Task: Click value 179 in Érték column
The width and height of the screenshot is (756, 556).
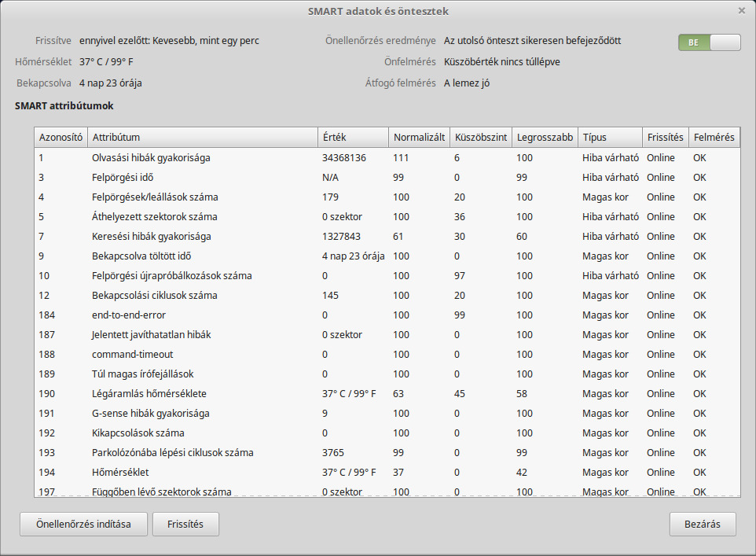Action: pyautogui.click(x=330, y=197)
